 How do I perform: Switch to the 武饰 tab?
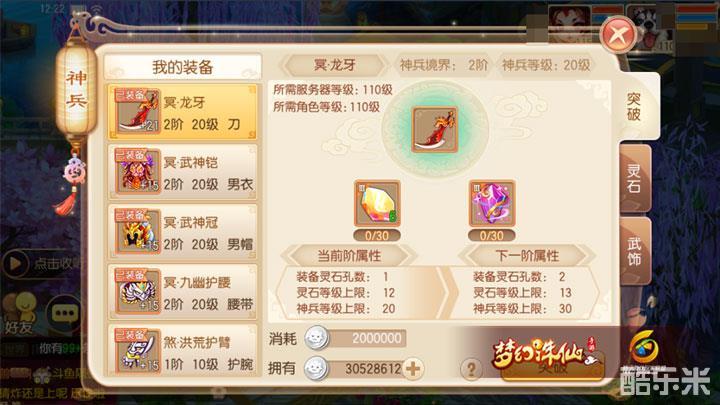pos(635,251)
